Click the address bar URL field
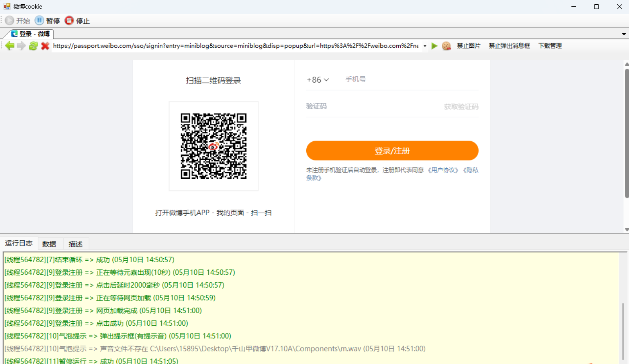The image size is (629, 364). click(x=236, y=46)
